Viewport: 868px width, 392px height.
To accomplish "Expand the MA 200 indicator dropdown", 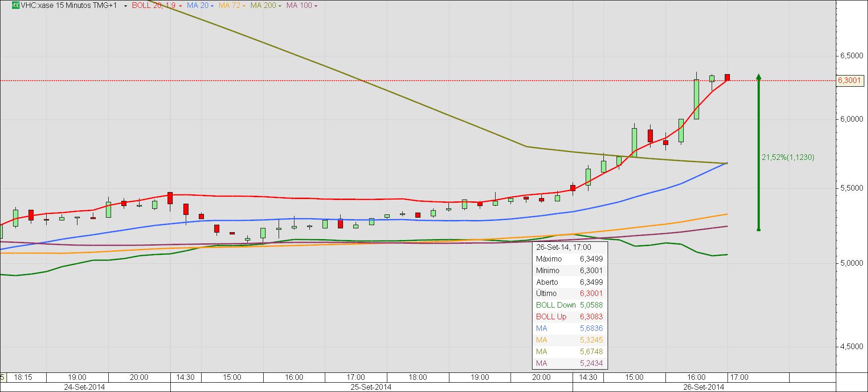I will point(280,6).
